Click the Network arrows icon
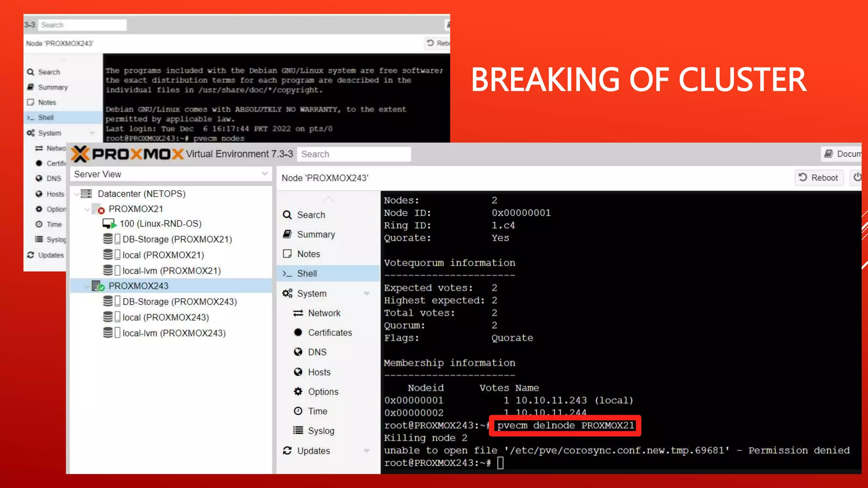The image size is (868, 488). (298, 313)
